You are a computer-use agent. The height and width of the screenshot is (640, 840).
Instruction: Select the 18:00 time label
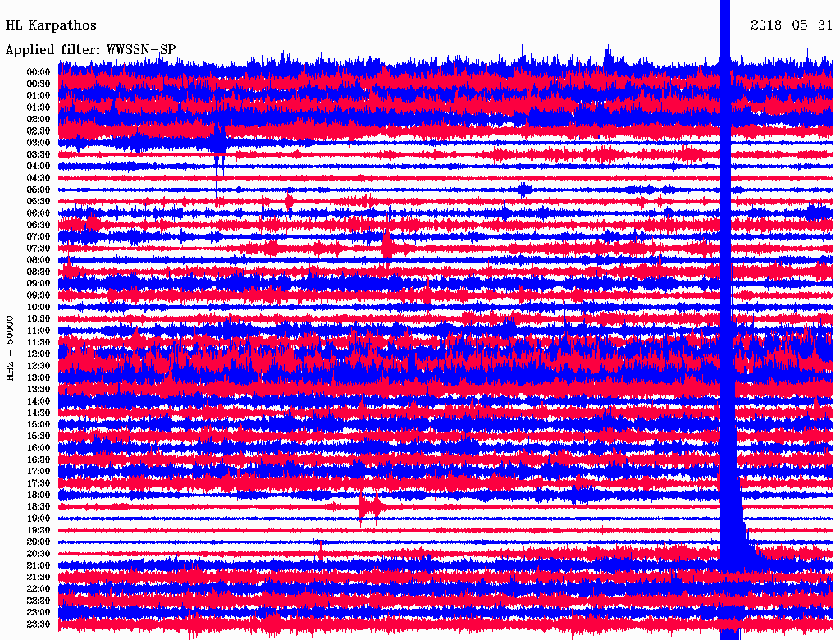click(x=39, y=495)
